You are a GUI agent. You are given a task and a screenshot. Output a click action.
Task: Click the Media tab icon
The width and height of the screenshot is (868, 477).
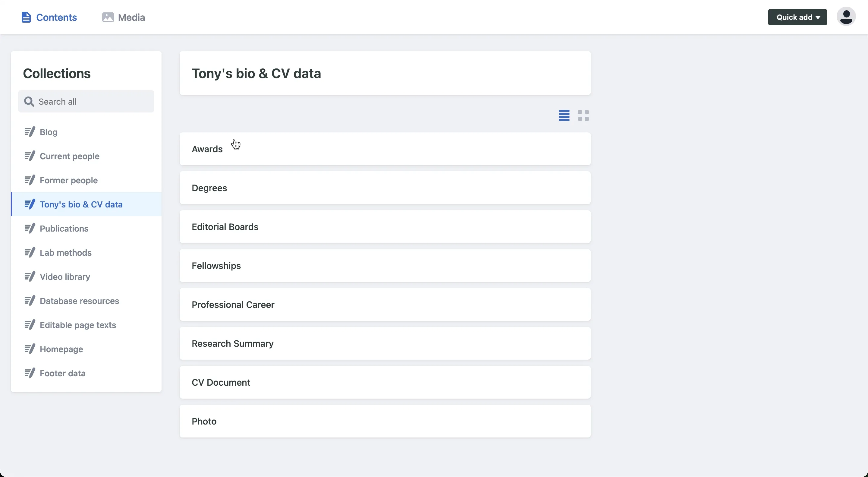(x=107, y=17)
